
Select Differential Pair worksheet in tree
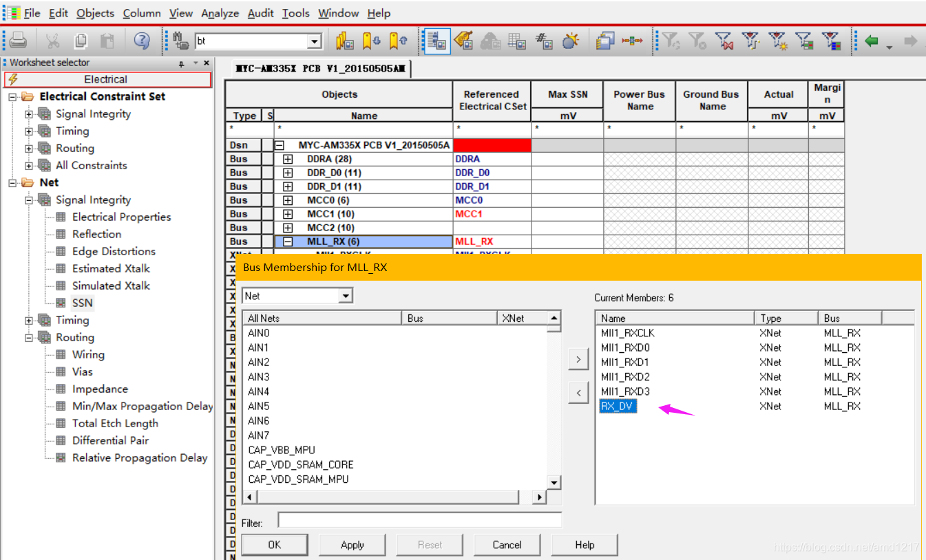(x=110, y=440)
